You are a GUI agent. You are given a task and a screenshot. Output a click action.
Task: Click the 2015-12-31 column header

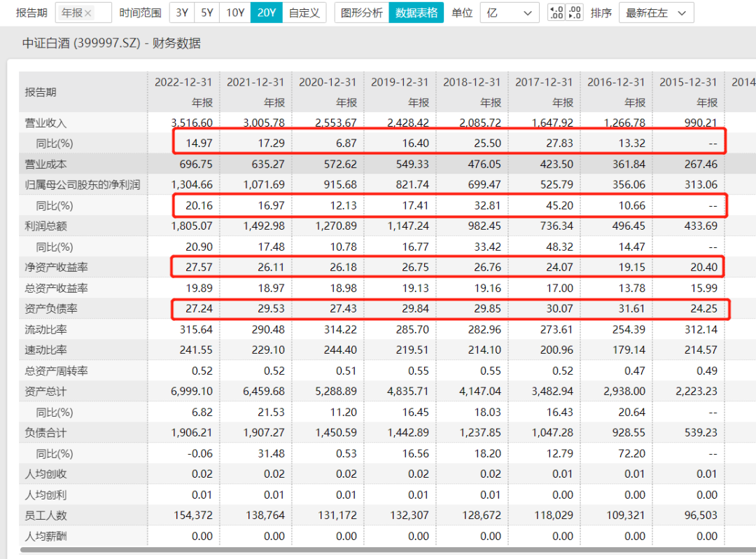click(689, 83)
